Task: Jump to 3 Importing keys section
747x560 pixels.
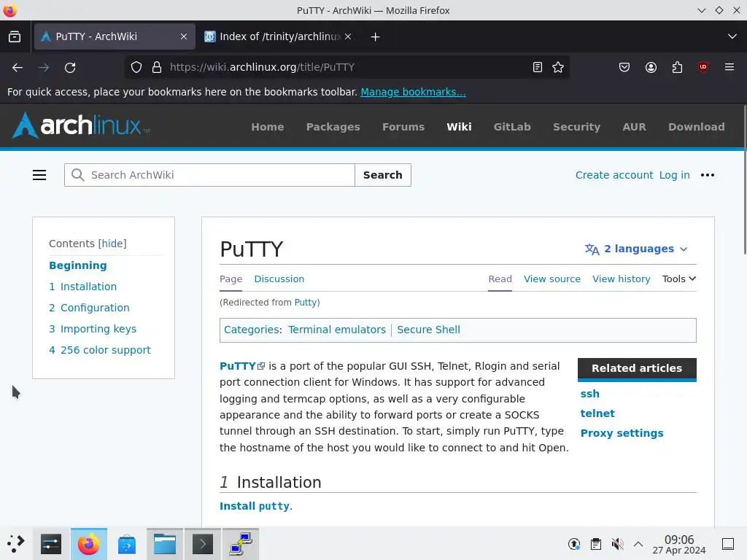Action: click(x=93, y=329)
